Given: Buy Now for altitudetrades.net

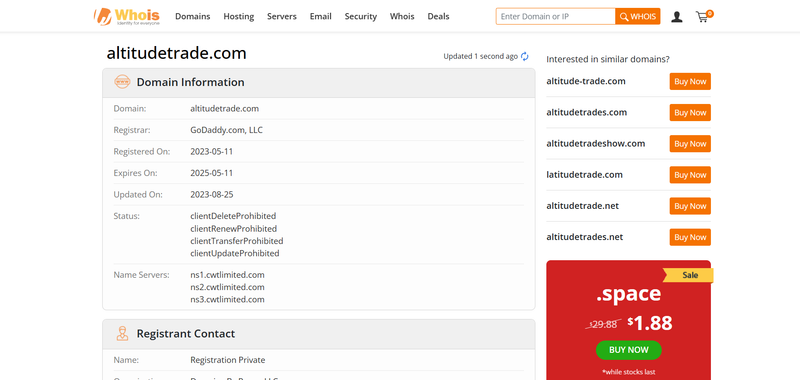Looking at the screenshot, I should [690, 237].
